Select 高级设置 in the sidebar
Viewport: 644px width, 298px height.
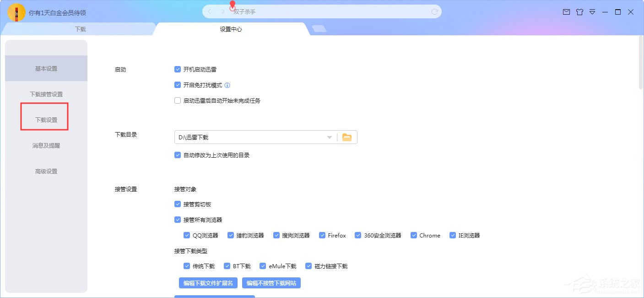(x=45, y=171)
